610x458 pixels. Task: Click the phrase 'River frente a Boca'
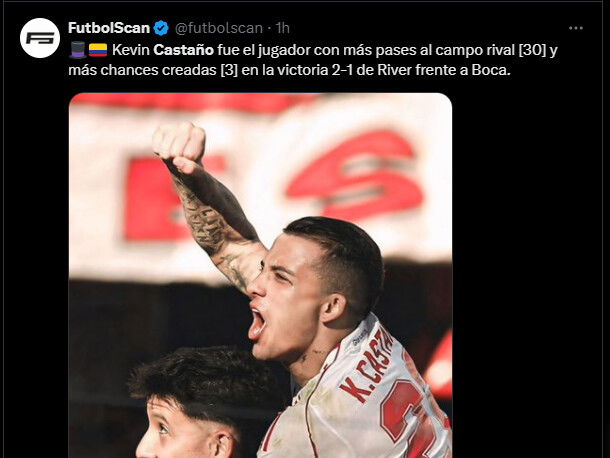443,70
